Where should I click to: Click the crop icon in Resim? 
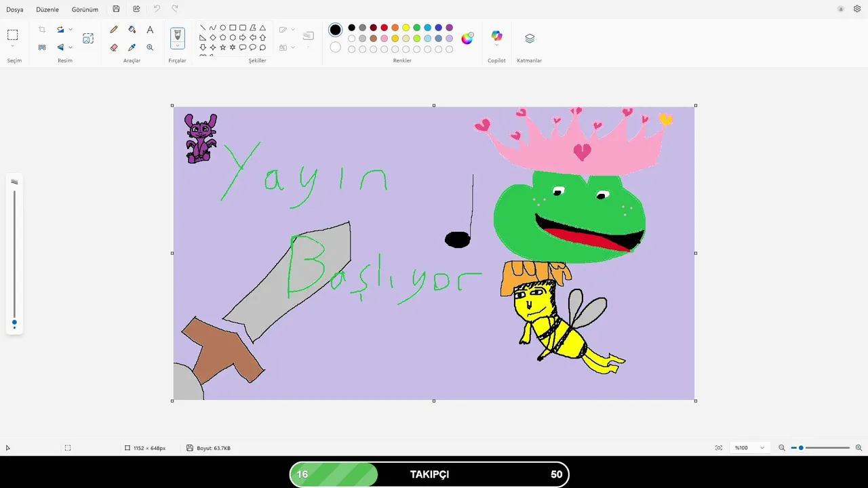tap(42, 30)
